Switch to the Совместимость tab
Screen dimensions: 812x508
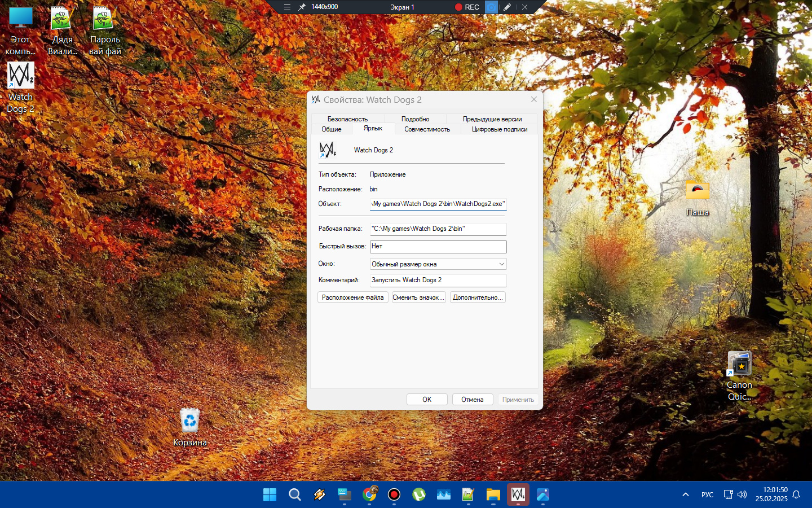(427, 129)
